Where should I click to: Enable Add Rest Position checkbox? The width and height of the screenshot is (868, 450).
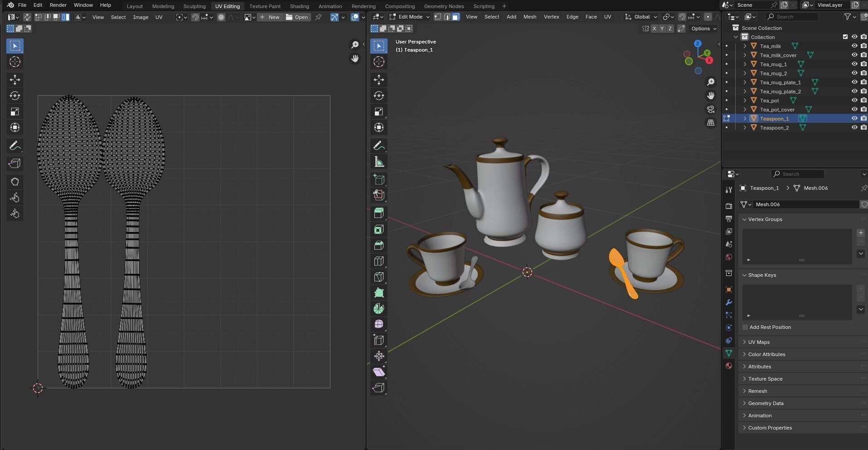745,327
